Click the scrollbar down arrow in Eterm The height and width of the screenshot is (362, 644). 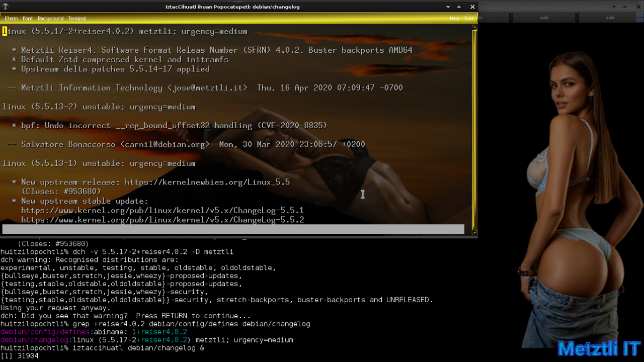coord(474,233)
